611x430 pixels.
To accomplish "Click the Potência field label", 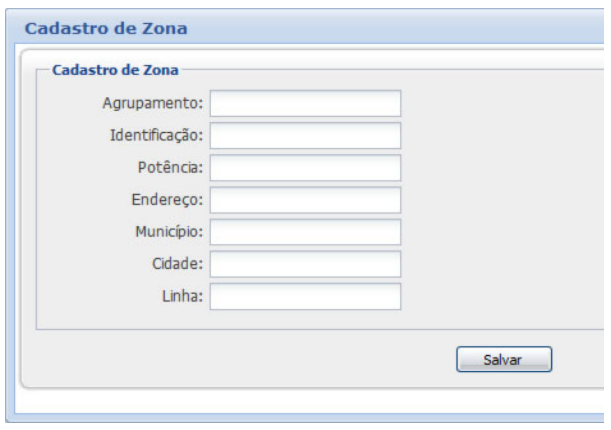I will 170,168.
